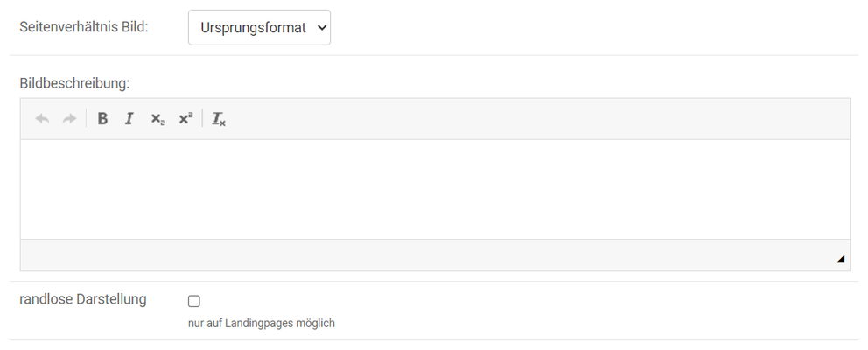Click empty toolbar area right of remove-format

click(525, 119)
